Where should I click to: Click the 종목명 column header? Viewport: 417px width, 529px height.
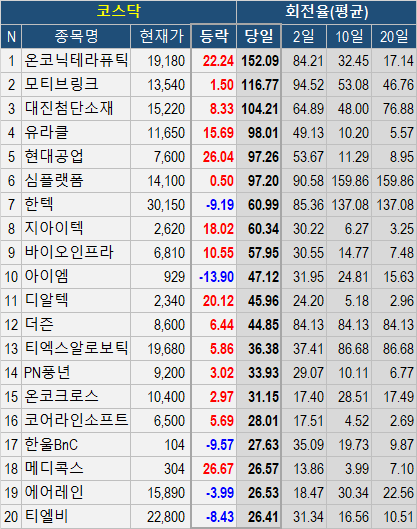(76, 36)
